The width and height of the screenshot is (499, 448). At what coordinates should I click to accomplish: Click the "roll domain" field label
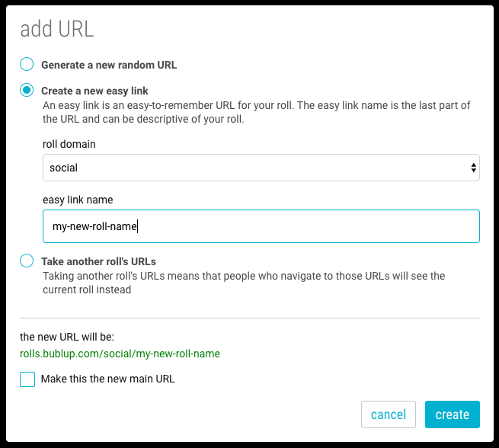click(69, 144)
